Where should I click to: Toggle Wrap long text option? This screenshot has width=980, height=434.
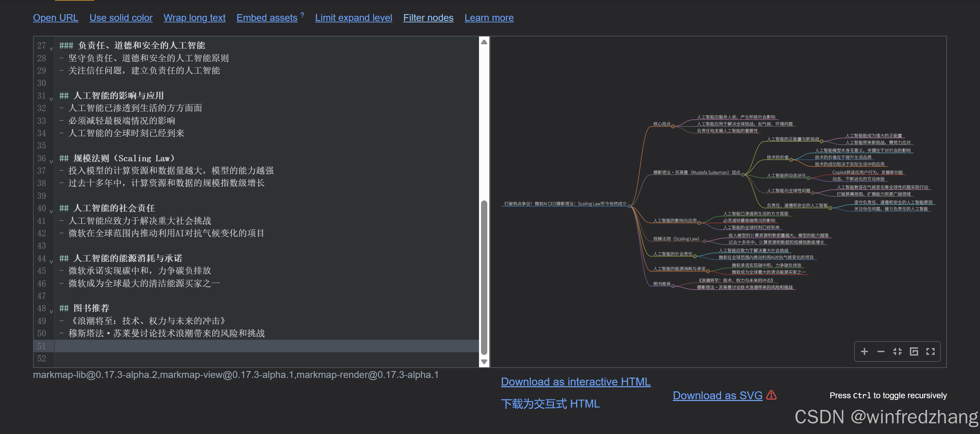click(x=194, y=18)
